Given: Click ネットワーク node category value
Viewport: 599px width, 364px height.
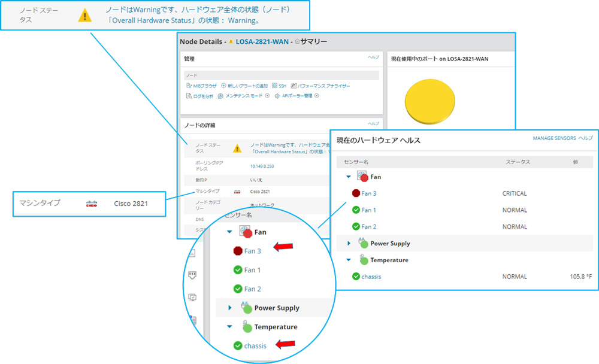Looking at the screenshot, I should coord(262,205).
